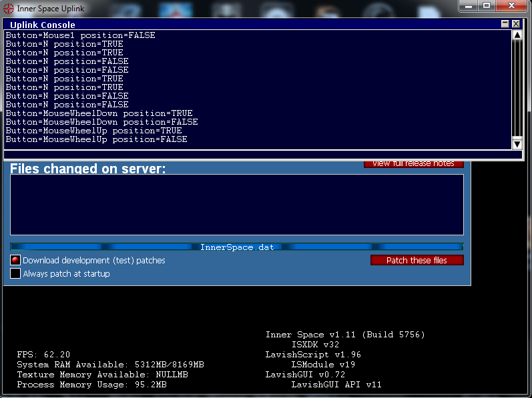Click line 'Button=Mouse1 position=FALSE'

pyautogui.click(x=80, y=35)
